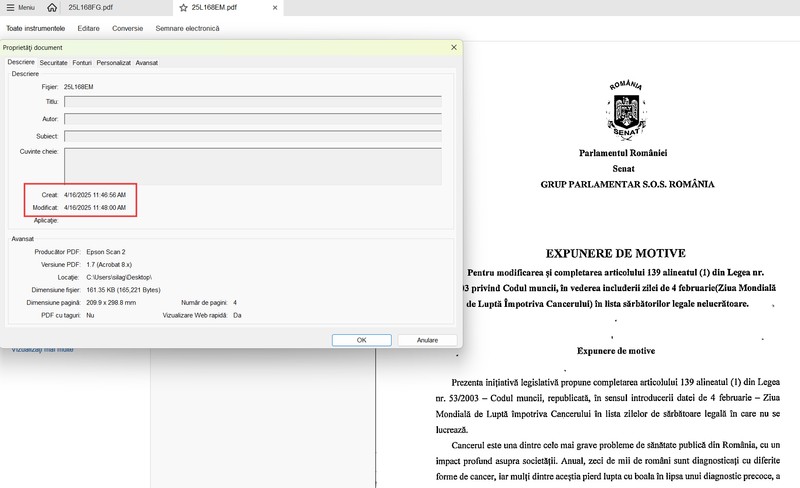
Task: Select file size 161.35 KB value
Action: tap(123, 290)
